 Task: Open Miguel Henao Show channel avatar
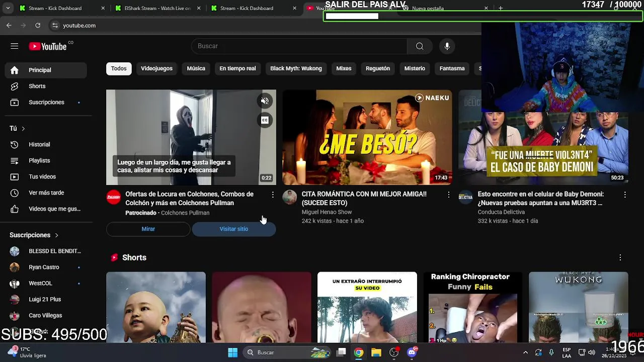[x=289, y=197]
